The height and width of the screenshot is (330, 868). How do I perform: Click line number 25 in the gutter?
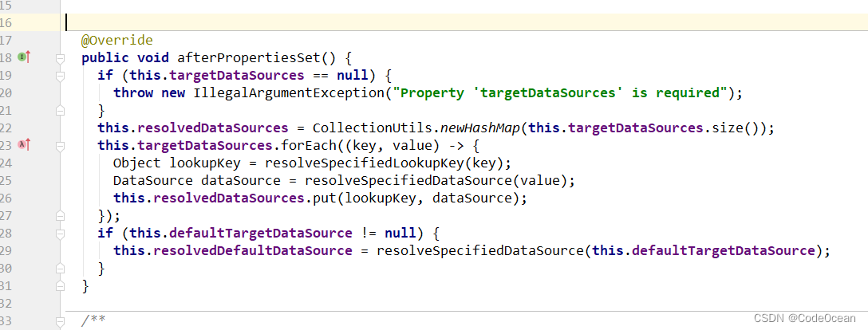pos(6,180)
